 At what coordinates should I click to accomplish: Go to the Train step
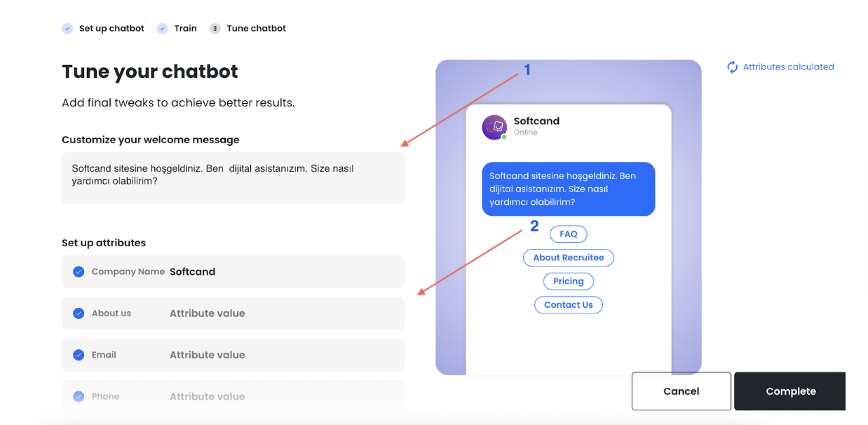(185, 29)
